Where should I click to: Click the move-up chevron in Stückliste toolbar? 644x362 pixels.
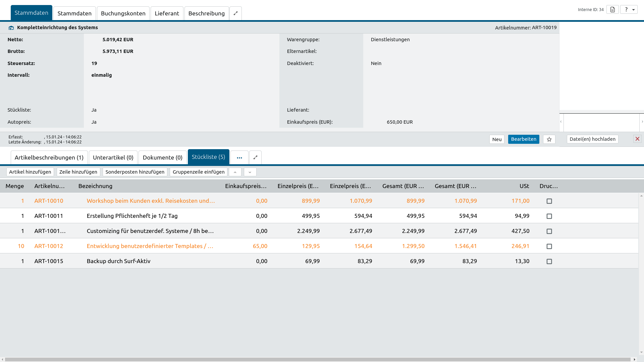[x=235, y=172]
